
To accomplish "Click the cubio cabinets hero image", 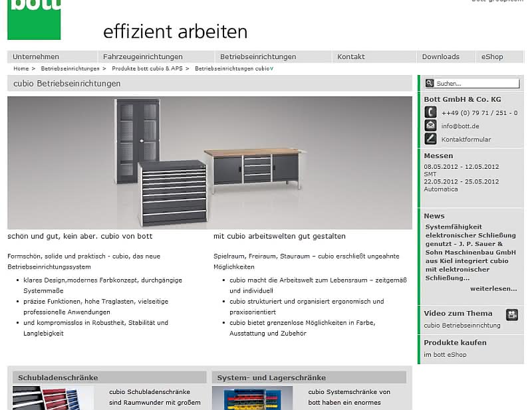I will [x=209, y=163].
